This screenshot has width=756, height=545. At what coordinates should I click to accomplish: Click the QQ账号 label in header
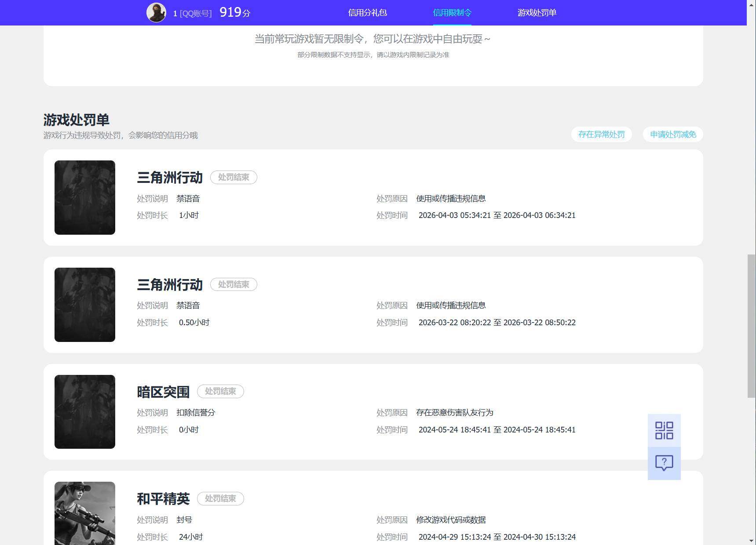(x=196, y=14)
